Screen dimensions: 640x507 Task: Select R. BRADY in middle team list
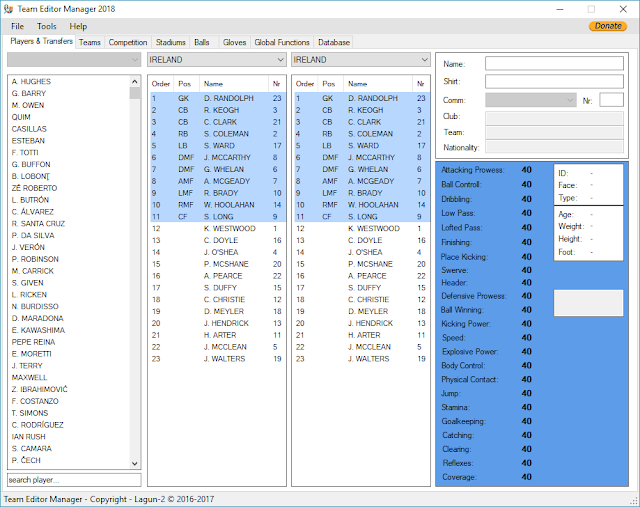217,193
